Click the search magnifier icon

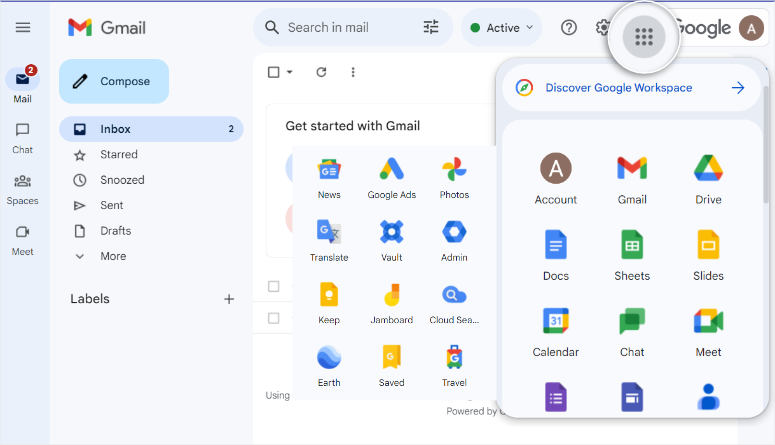[271, 27]
